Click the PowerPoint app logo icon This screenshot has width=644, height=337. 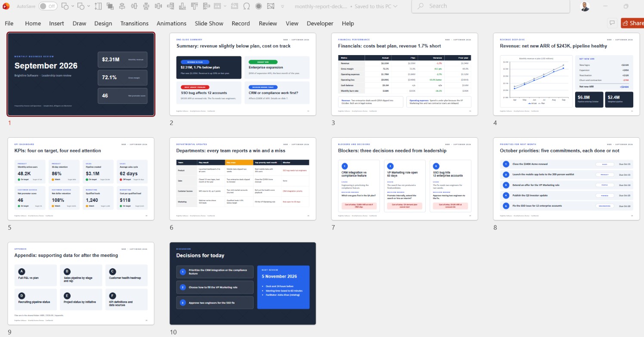click(x=6, y=6)
